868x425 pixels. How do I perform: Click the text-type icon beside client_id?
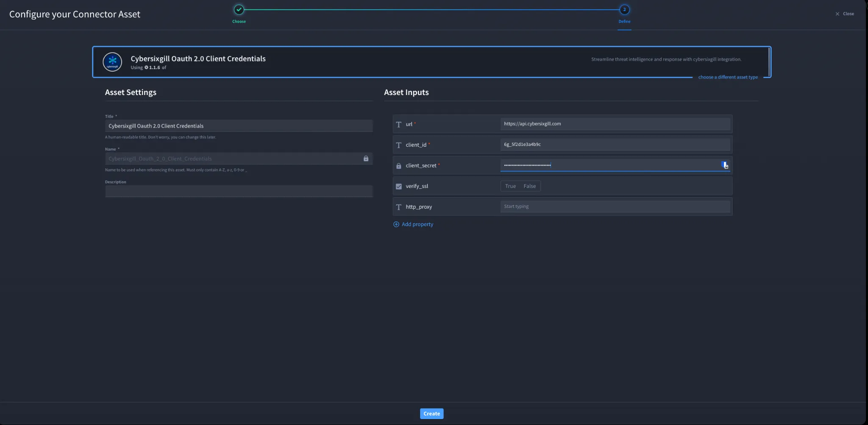[398, 145]
